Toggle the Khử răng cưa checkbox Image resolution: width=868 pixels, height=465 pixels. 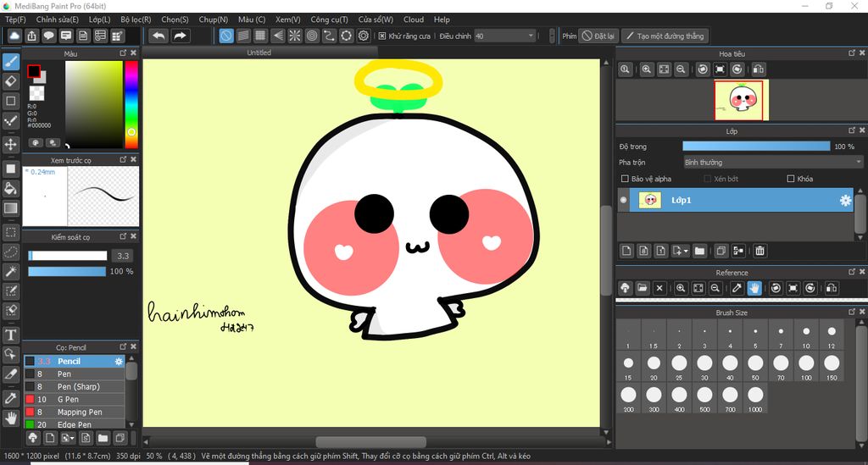point(382,36)
